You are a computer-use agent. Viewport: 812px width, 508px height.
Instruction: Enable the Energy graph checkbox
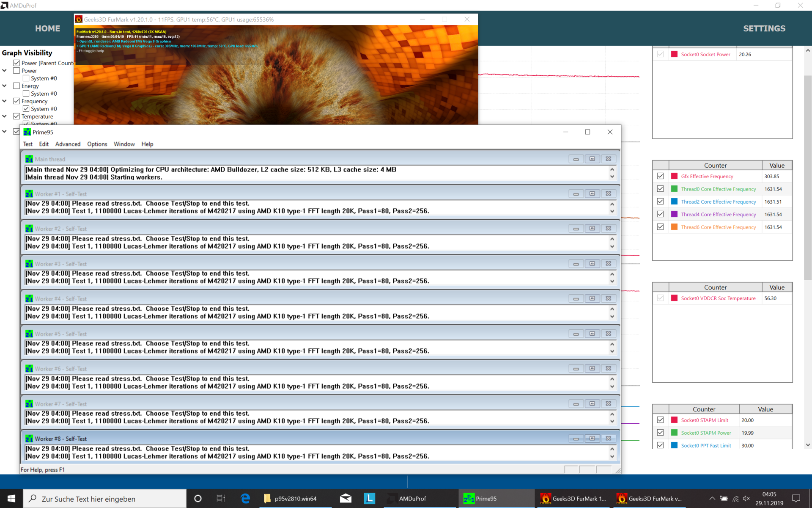[x=16, y=86]
